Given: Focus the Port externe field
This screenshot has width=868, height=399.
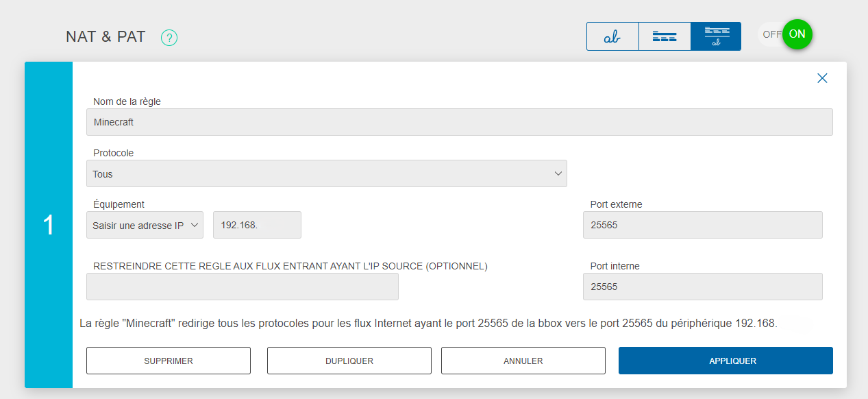Looking at the screenshot, I should click(x=703, y=225).
